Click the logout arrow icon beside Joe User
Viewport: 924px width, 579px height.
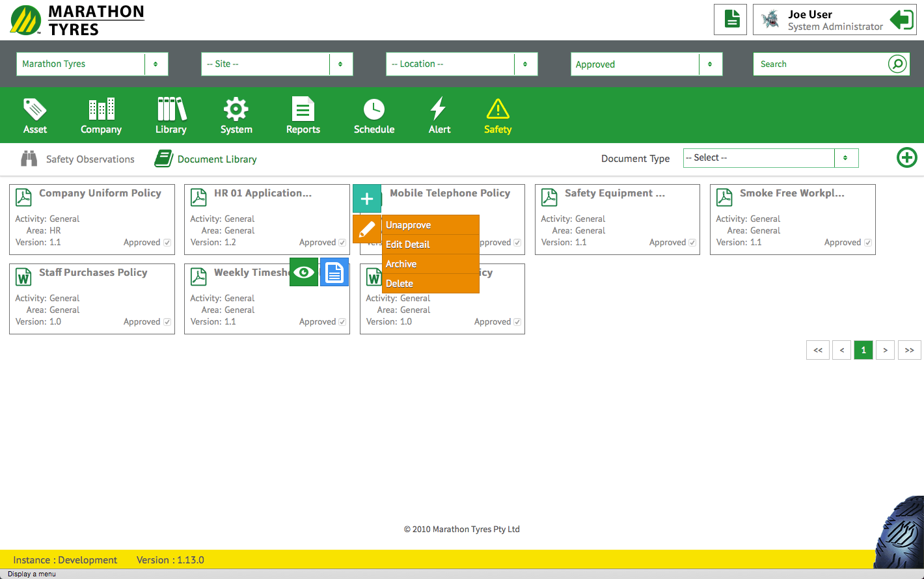click(x=901, y=20)
